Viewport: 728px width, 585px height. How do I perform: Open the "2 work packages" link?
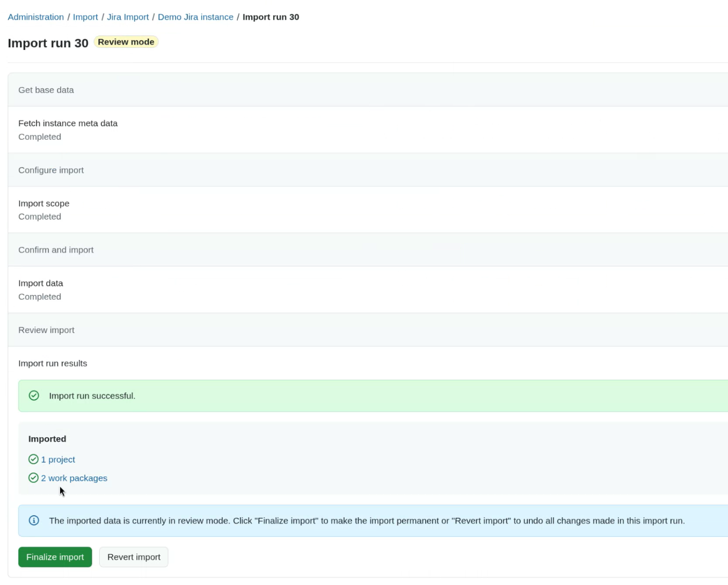pyautogui.click(x=74, y=478)
